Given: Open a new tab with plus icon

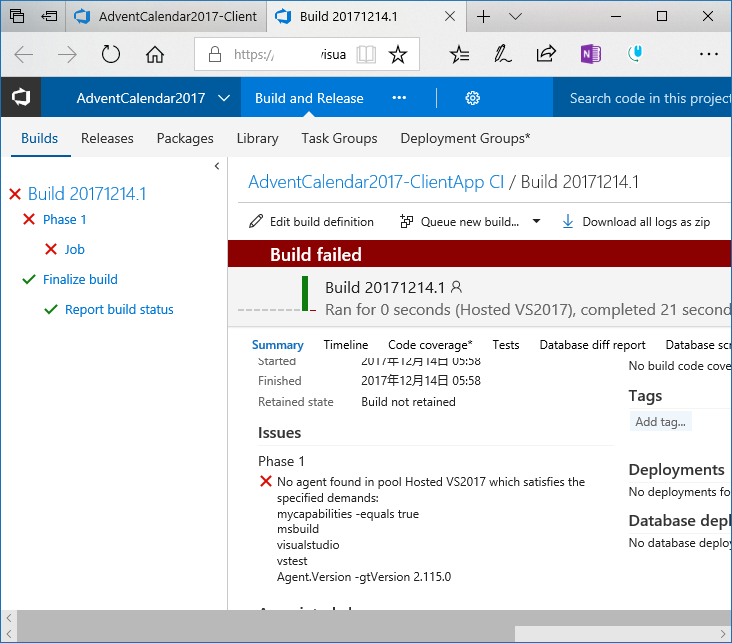Looking at the screenshot, I should (484, 17).
